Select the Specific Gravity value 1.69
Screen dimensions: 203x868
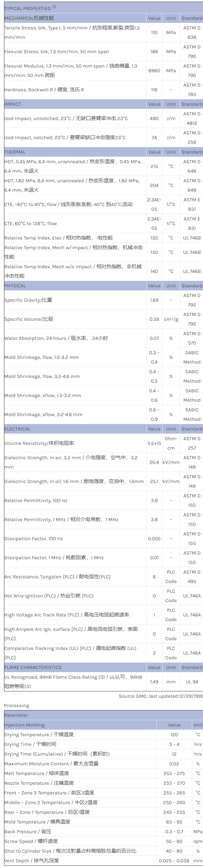tap(154, 300)
